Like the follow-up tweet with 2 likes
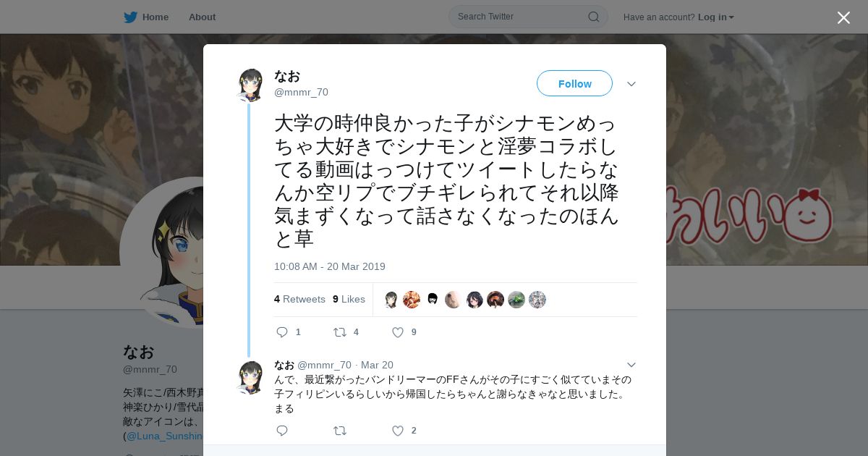 point(397,431)
